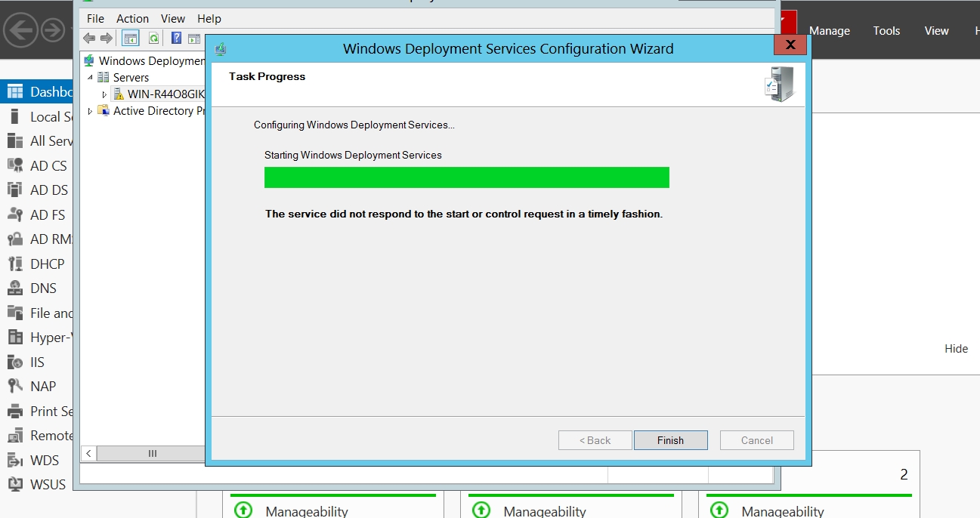Open Tools menu in Server Manager
This screenshot has height=518, width=980.
886,30
